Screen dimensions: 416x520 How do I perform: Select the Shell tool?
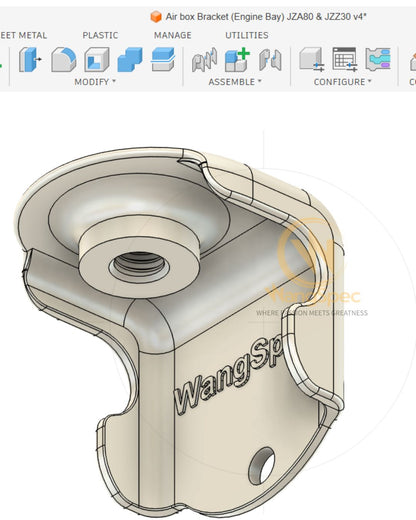pyautogui.click(x=97, y=60)
